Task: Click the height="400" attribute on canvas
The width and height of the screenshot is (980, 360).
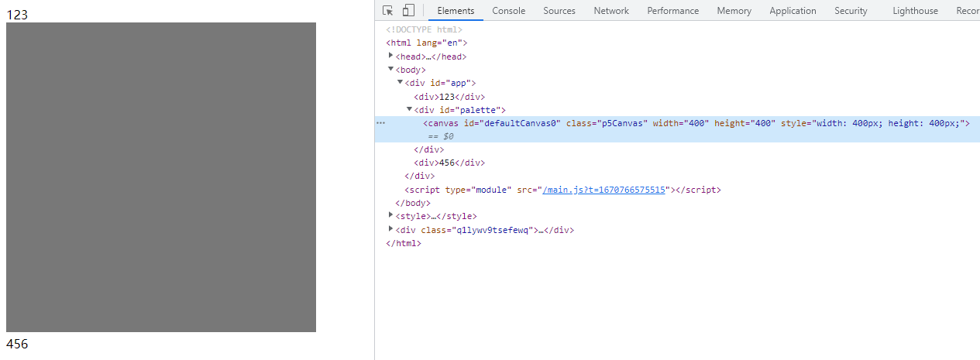Action: [x=744, y=123]
